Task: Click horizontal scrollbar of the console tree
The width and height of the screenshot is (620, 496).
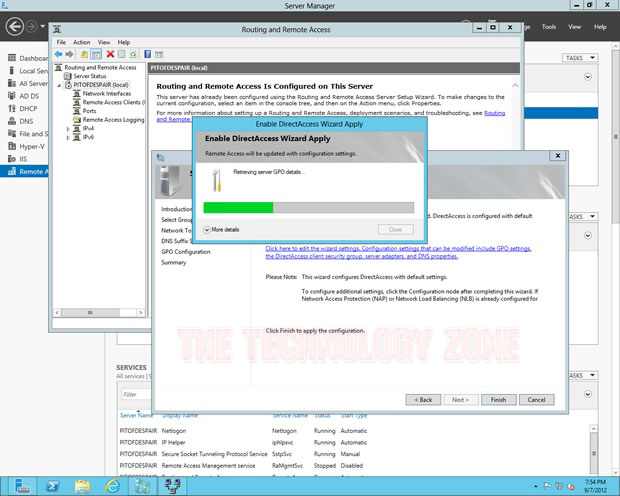Action: coord(99,312)
